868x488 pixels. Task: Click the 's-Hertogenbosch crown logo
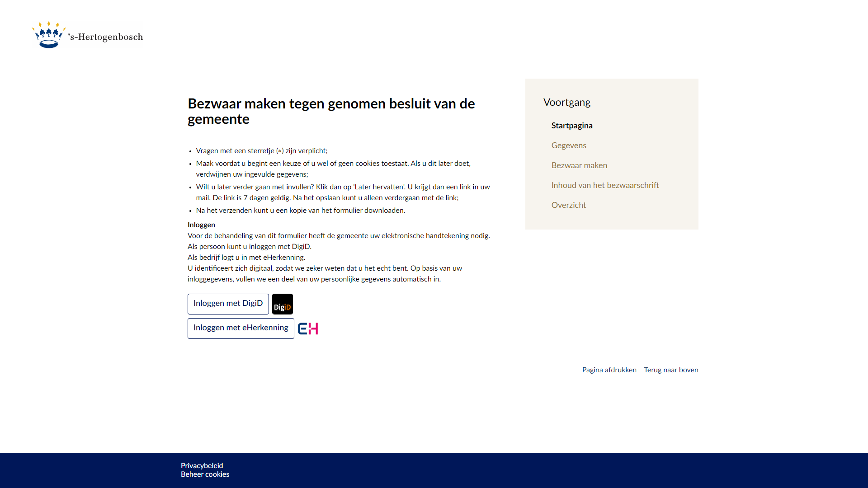coord(48,35)
